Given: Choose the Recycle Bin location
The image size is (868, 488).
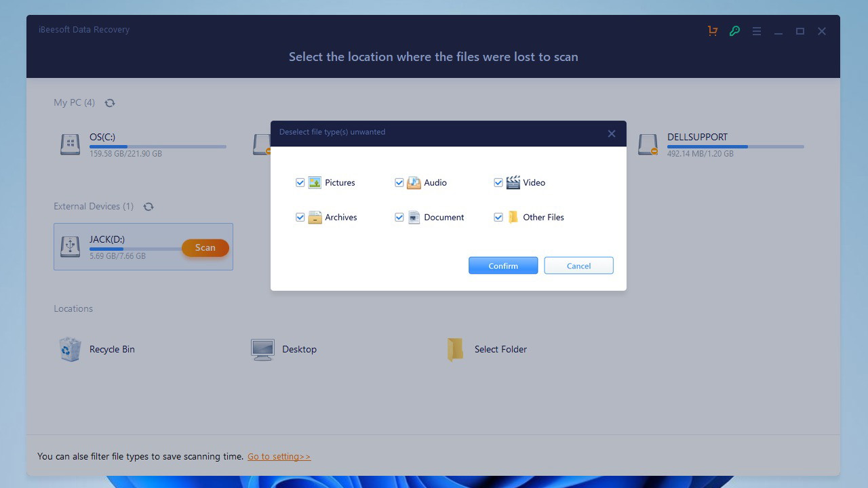Looking at the screenshot, I should (x=70, y=350).
